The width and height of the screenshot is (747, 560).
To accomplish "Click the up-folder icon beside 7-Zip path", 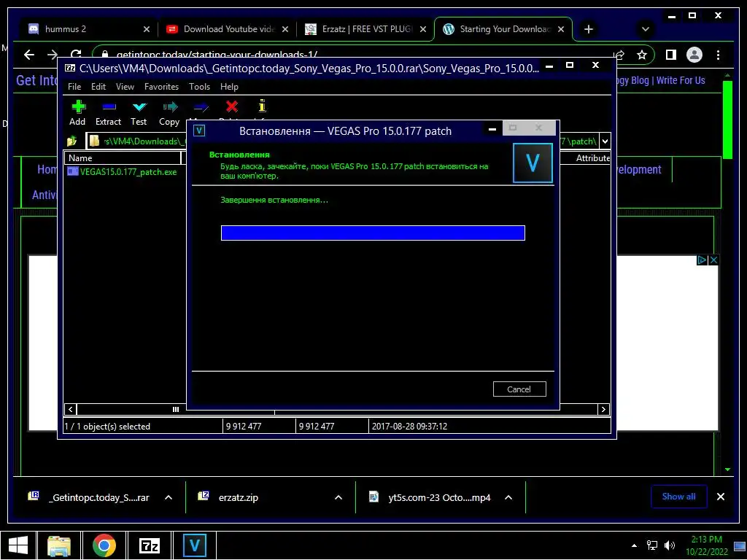I will (72, 141).
